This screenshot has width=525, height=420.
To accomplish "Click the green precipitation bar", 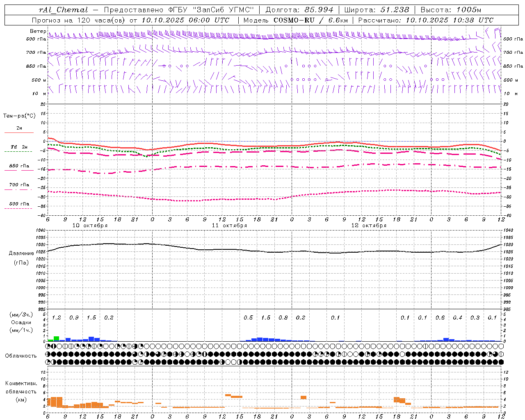I will 56,339.
